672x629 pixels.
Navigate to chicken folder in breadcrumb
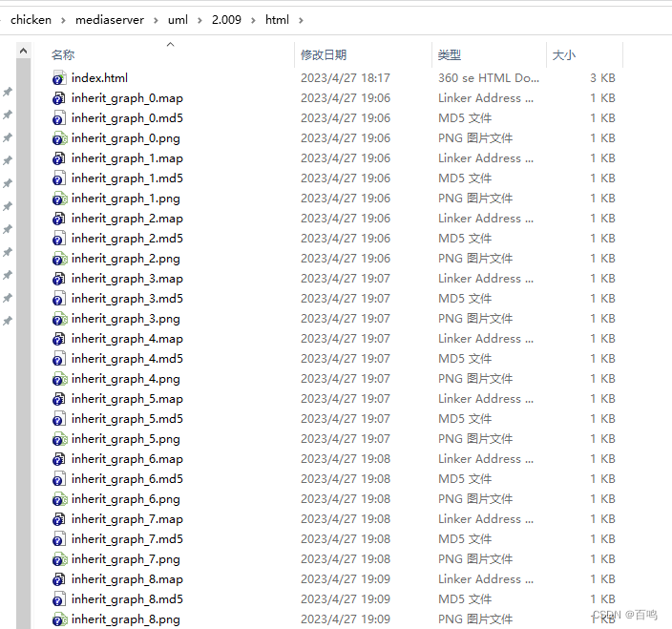point(31,20)
